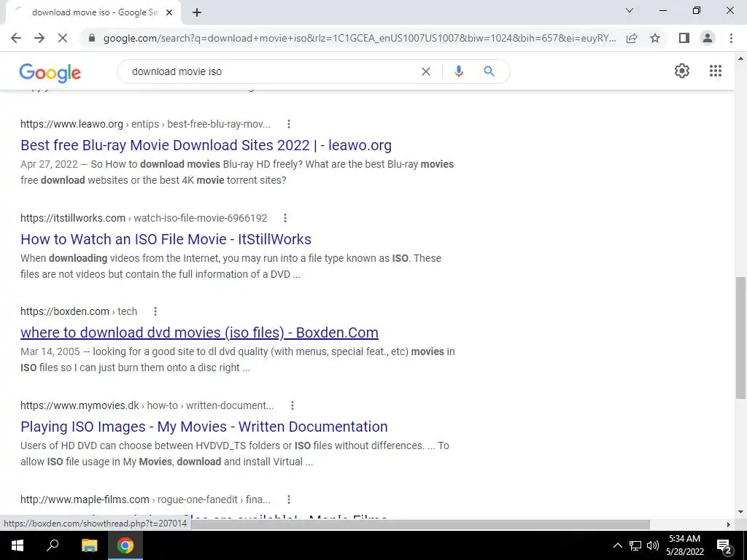Open the network status tray icon
The height and width of the screenshot is (560, 747).
pos(635,545)
